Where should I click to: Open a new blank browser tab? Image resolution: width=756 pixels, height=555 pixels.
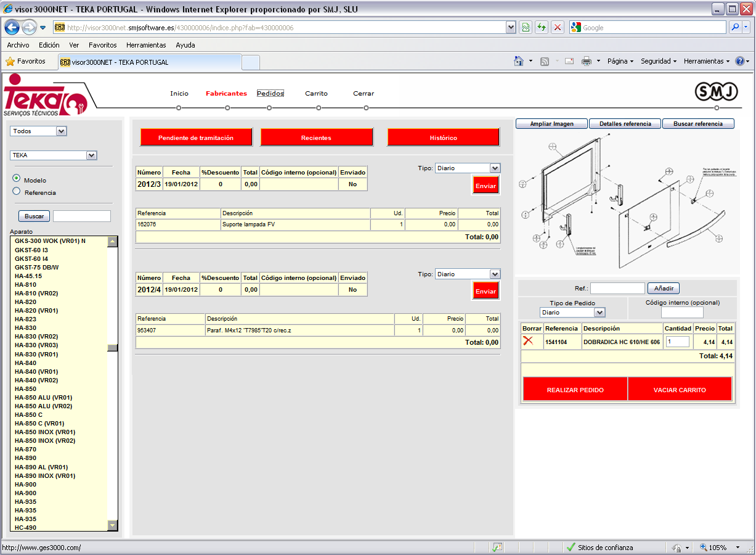click(251, 62)
